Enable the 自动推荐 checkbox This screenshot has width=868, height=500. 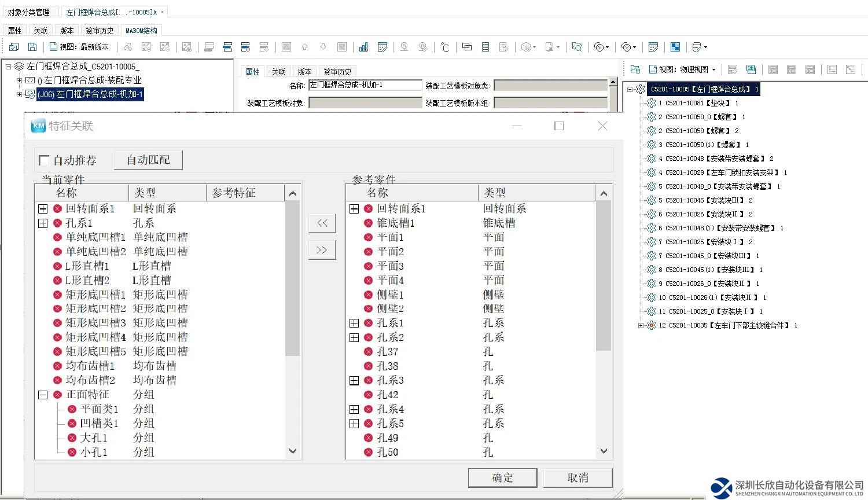tap(44, 160)
